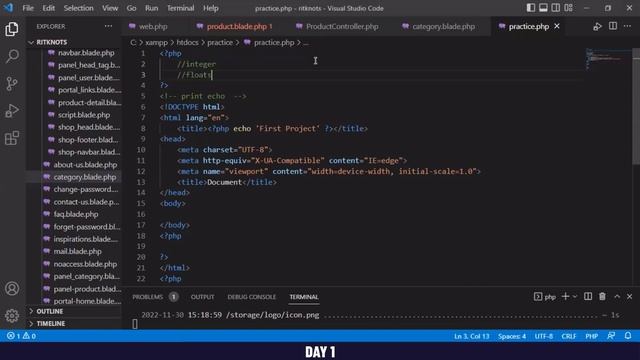Open the Explorer view in activity bar
Viewport: 640px width, 360px height.
tap(12, 29)
